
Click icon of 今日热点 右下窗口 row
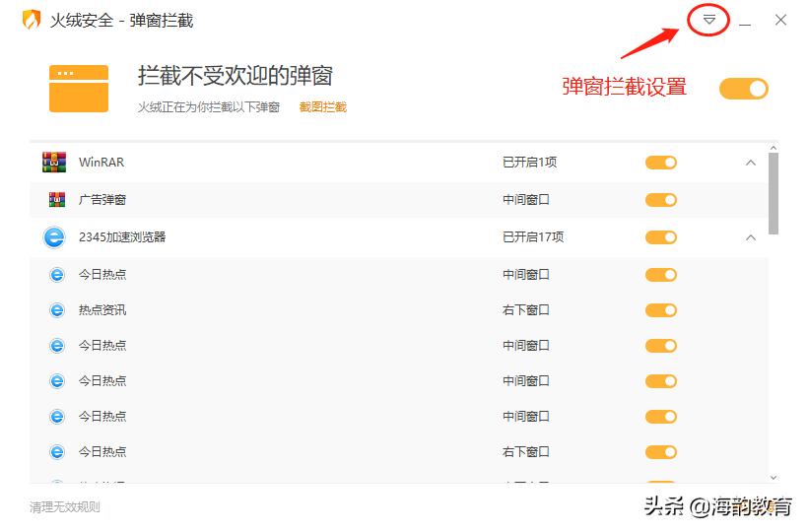pos(57,452)
